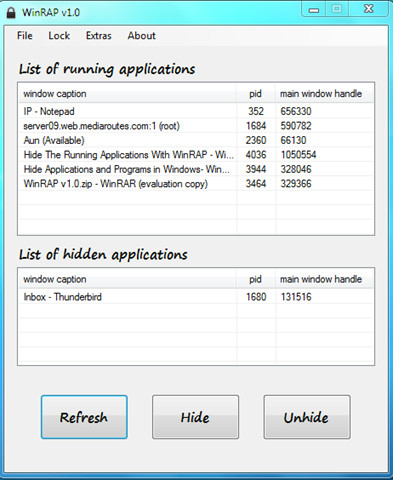Click window handle value 328046
Image resolution: width=393 pixels, height=480 pixels.
tap(296, 169)
